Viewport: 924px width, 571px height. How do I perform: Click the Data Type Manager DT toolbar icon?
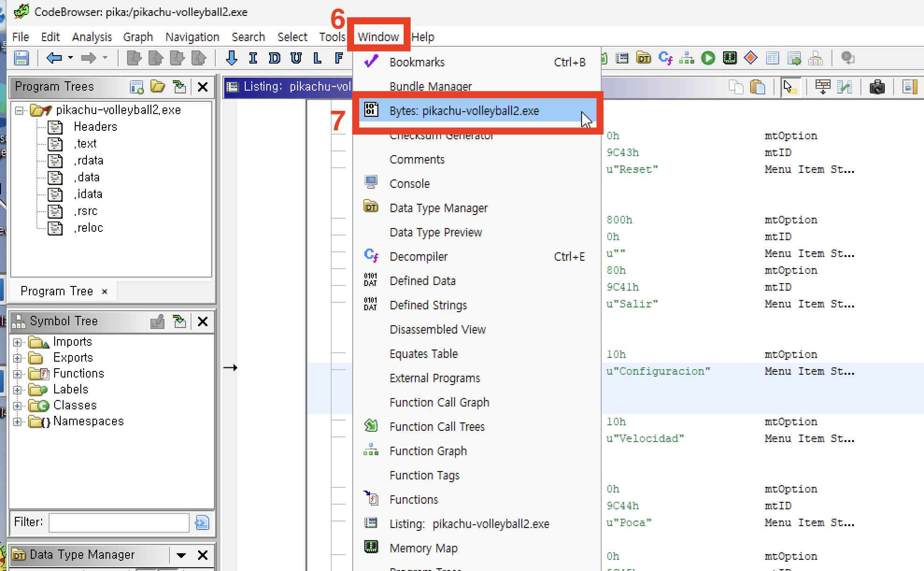[644, 58]
